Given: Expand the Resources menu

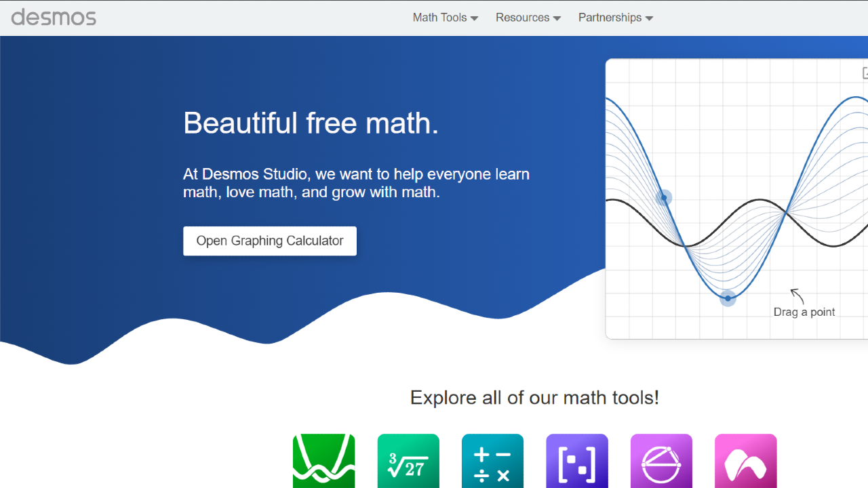Looking at the screenshot, I should point(528,18).
